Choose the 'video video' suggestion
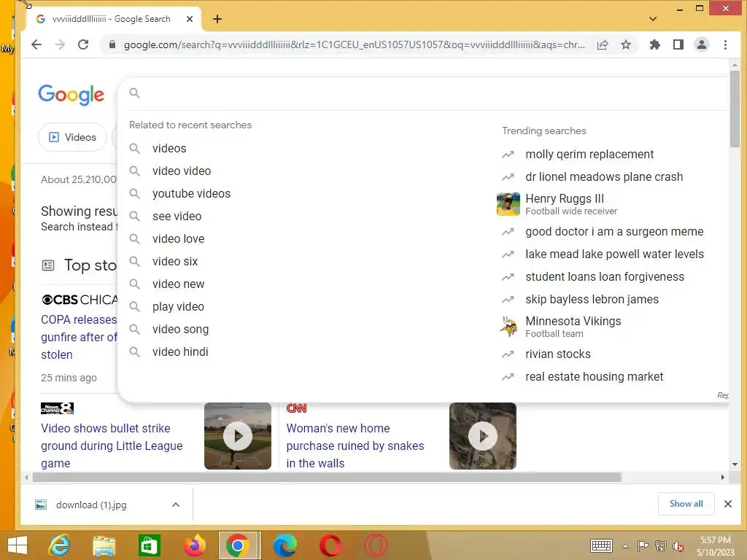Image resolution: width=747 pixels, height=560 pixels. point(182,171)
